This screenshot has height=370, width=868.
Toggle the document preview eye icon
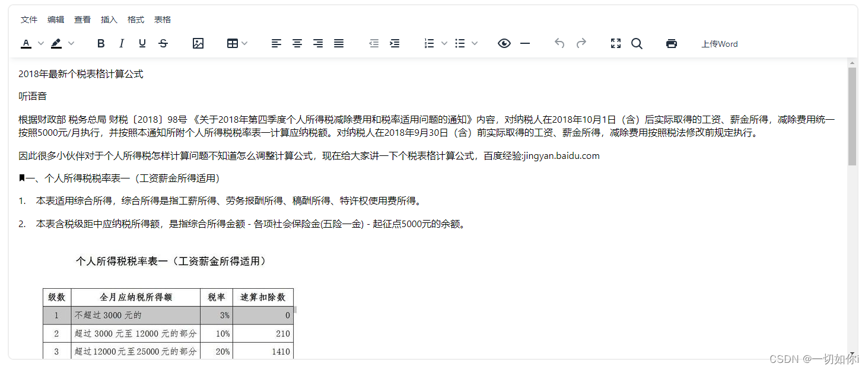coord(504,43)
